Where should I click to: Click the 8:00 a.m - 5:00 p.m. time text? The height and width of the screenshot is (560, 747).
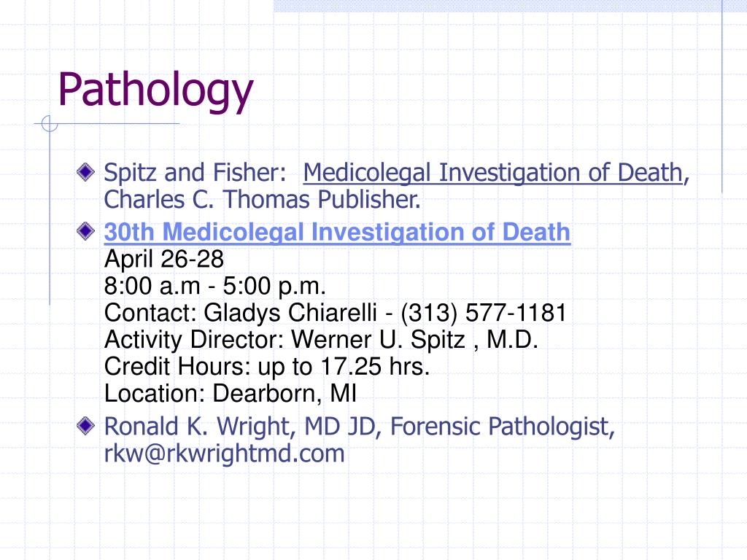215,286
